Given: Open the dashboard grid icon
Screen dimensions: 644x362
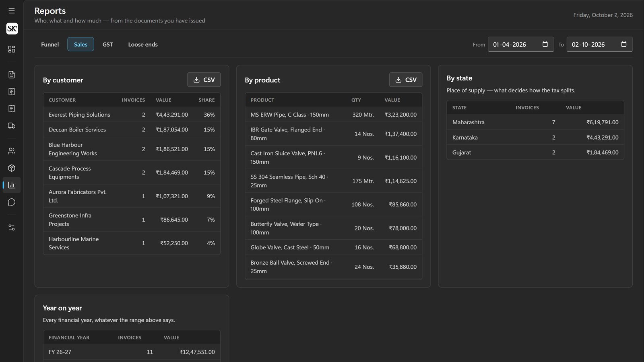Looking at the screenshot, I should point(12,49).
